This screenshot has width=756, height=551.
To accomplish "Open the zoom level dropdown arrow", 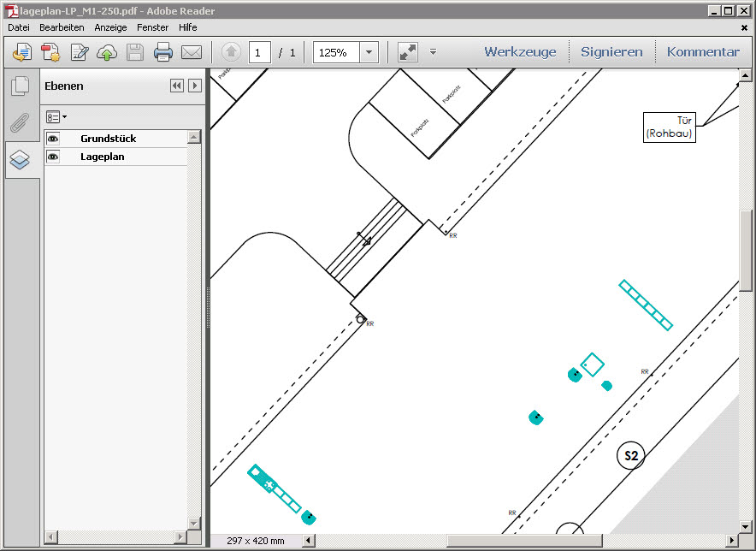I will click(369, 52).
